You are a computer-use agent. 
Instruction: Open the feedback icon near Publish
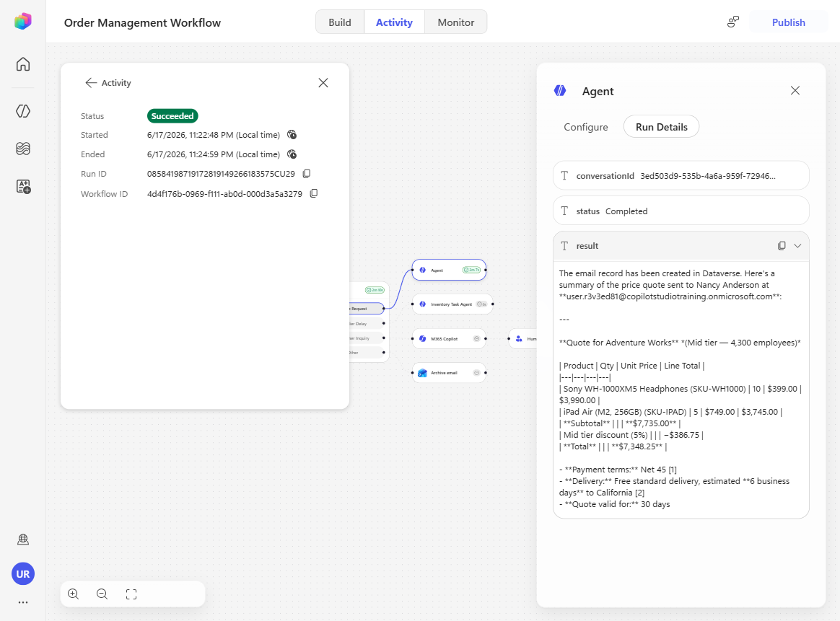coord(733,22)
